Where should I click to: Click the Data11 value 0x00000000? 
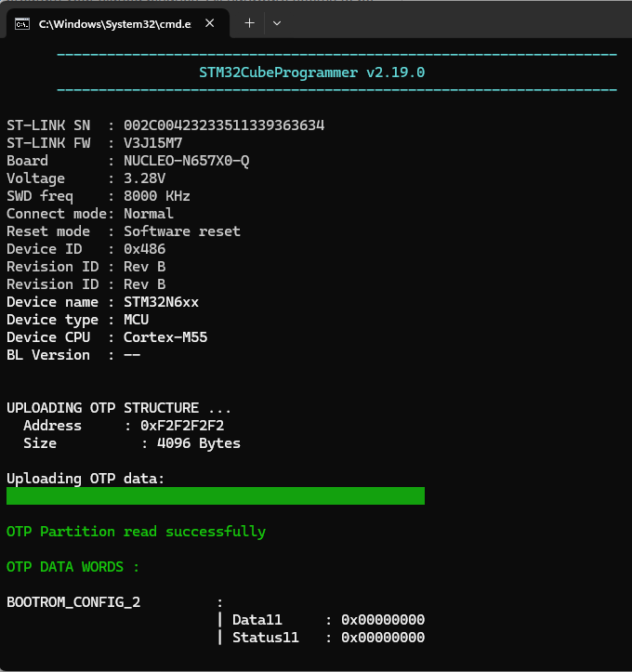click(383, 620)
